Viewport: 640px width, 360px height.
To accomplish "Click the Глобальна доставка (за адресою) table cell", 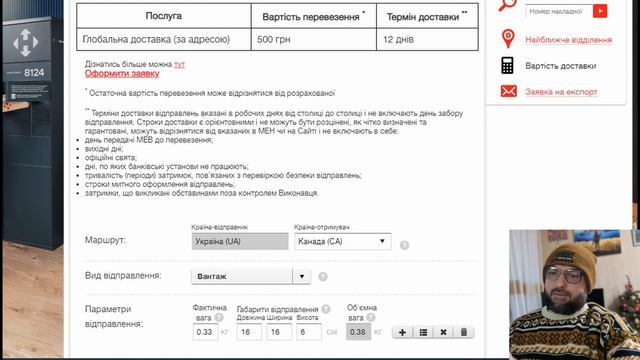I will point(164,40).
